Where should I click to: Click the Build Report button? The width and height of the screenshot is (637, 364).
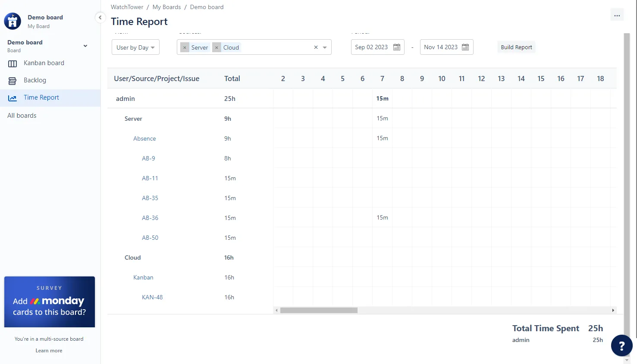[x=516, y=47]
